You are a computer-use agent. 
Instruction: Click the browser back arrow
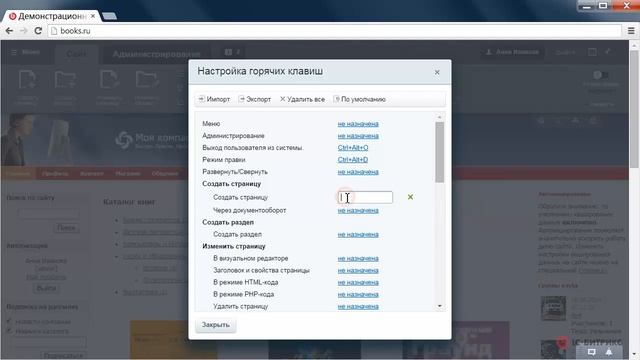tap(9, 31)
